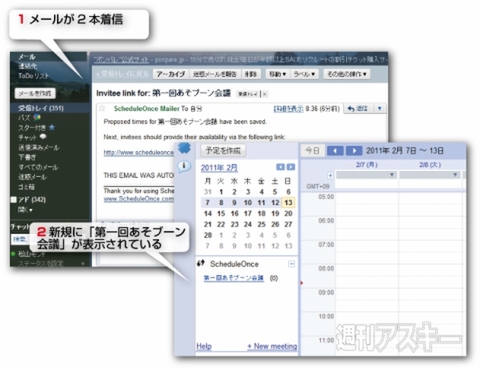Click the アド label color square
Screen dimensions: 480x370
[14, 199]
